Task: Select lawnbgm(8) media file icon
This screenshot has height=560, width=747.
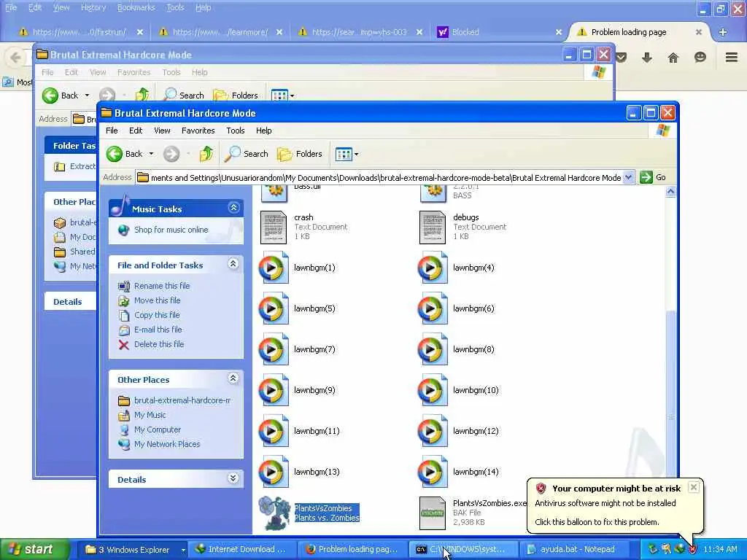Action: coord(433,349)
